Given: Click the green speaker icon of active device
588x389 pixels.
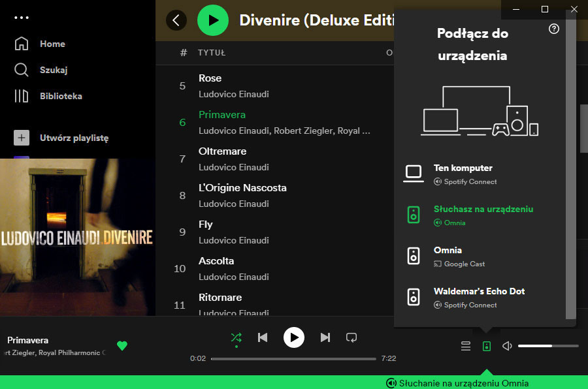Looking at the screenshot, I should pos(414,215).
